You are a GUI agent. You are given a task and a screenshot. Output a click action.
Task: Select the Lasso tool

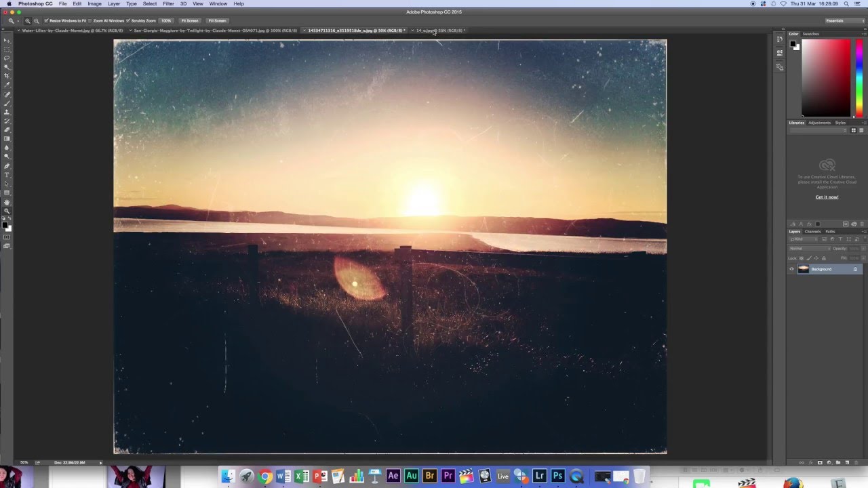6,58
